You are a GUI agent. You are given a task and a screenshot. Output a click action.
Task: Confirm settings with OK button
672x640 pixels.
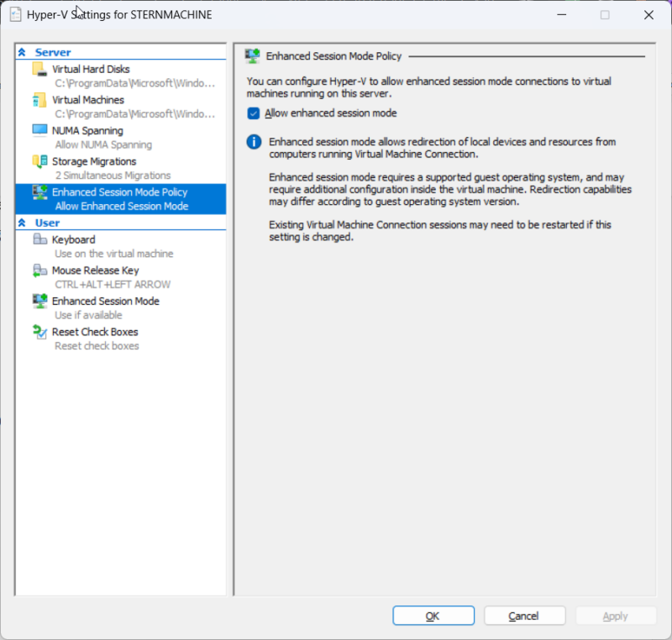[433, 616]
